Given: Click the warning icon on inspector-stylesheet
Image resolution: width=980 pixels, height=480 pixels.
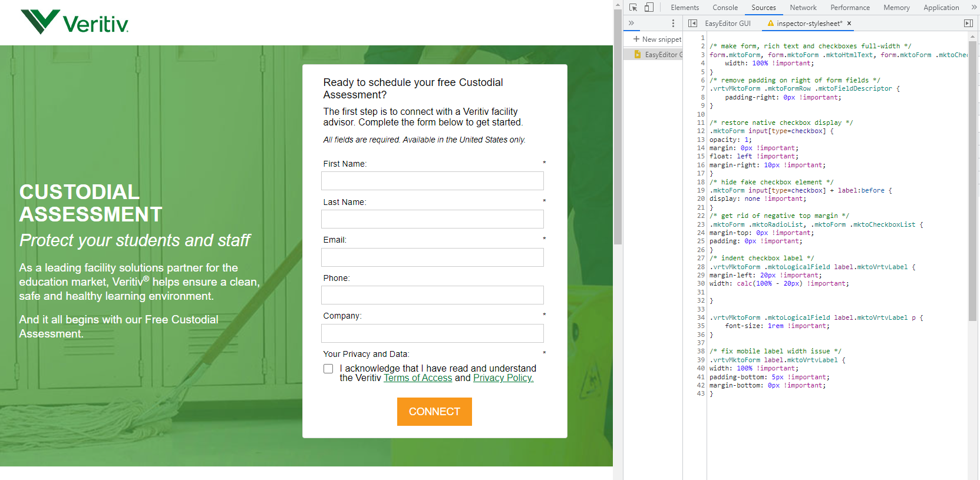Looking at the screenshot, I should point(770,24).
